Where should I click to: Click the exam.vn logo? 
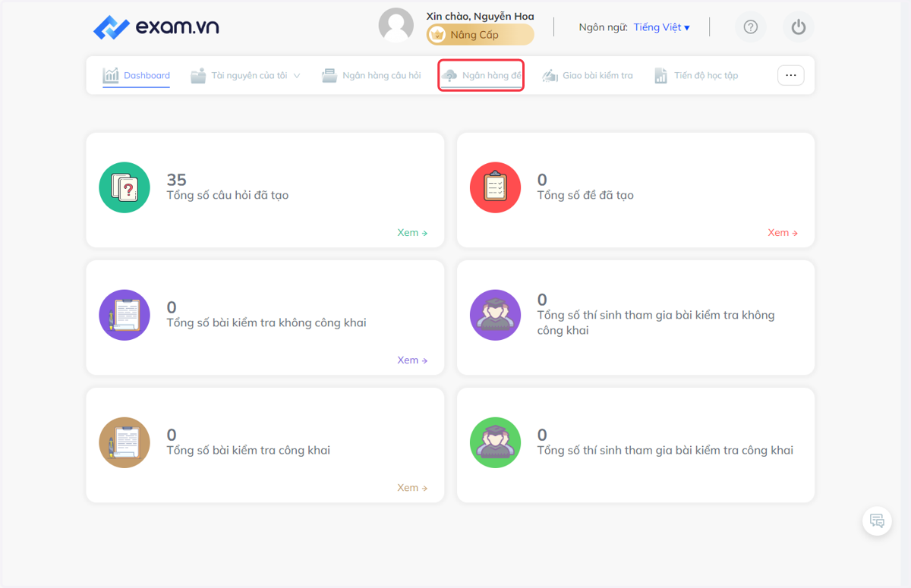click(156, 27)
